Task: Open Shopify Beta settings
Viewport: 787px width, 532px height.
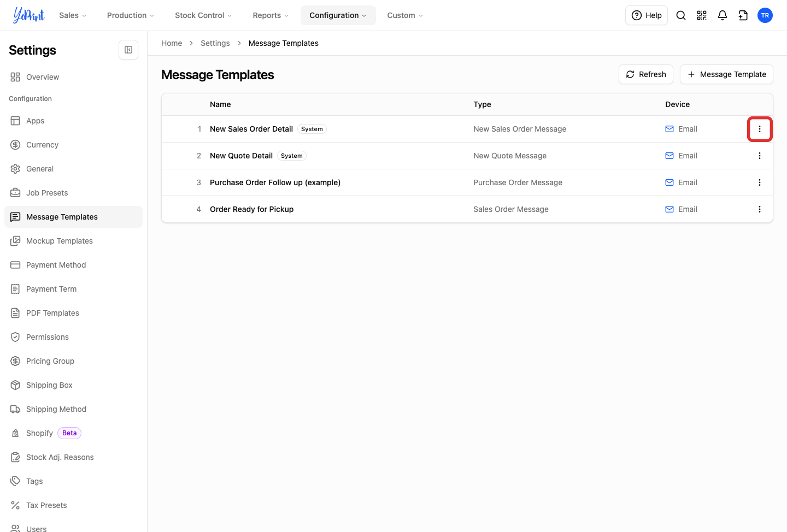Action: click(x=73, y=433)
